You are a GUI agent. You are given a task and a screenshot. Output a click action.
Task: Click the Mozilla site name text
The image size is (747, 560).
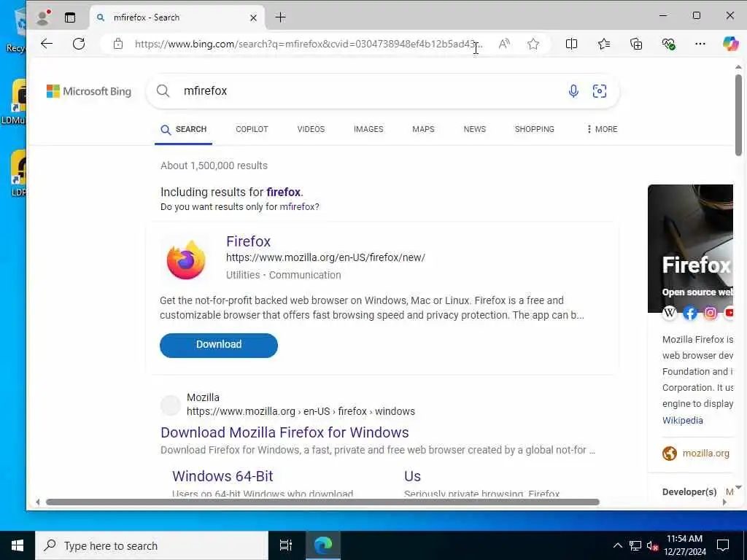pos(203,397)
